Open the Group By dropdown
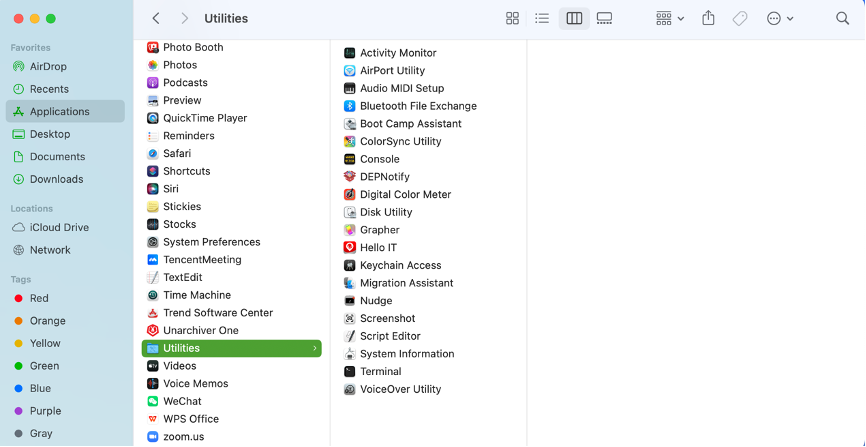The width and height of the screenshot is (866, 447). 669,18
